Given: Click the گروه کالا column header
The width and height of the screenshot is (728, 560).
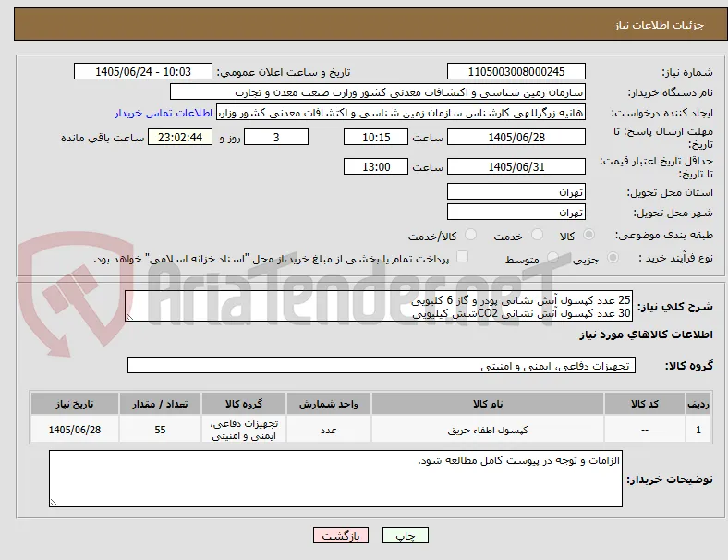Looking at the screenshot, I should click(244, 404).
